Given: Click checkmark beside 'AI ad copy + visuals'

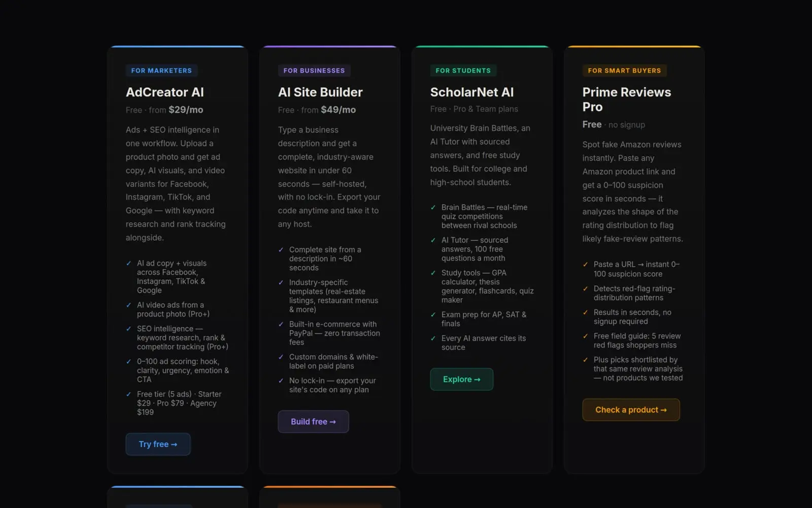Looking at the screenshot, I should (x=129, y=263).
